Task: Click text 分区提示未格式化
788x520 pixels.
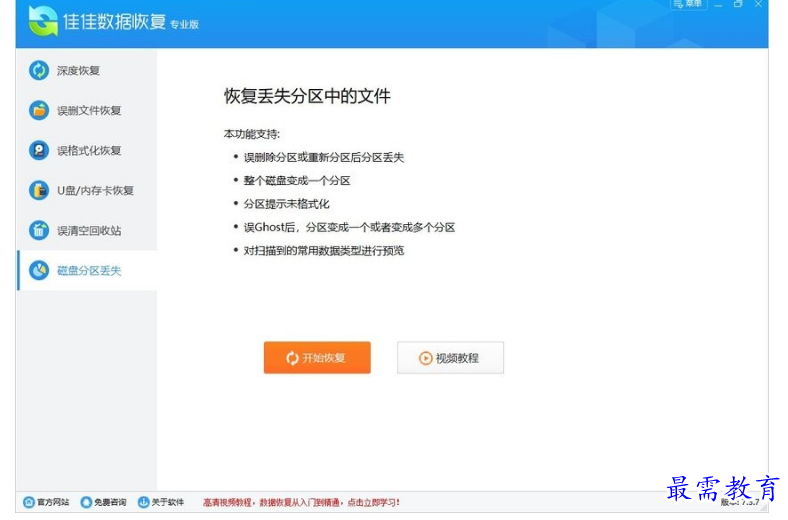Action: [286, 204]
